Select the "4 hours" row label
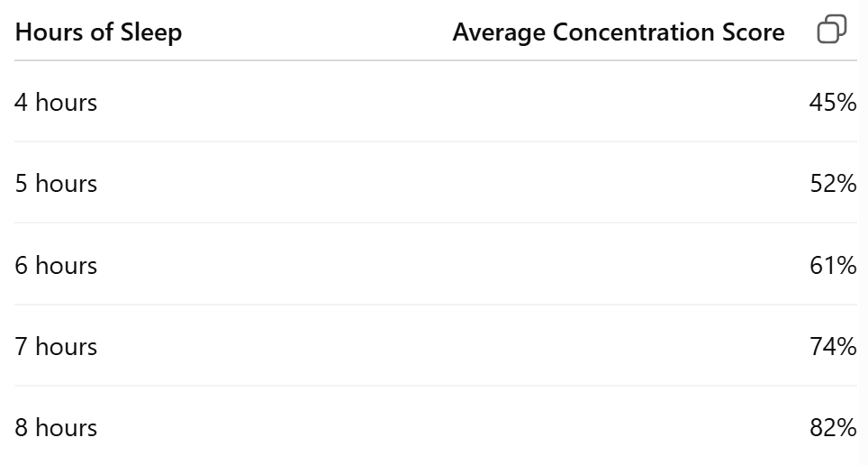Image resolution: width=868 pixels, height=465 pixels. 56,103
